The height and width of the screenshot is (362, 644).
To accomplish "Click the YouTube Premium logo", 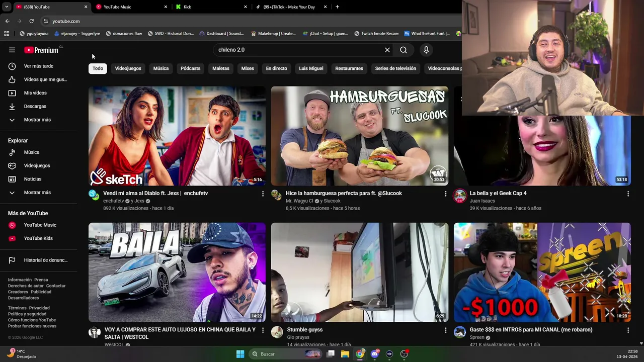I will tap(42, 50).
